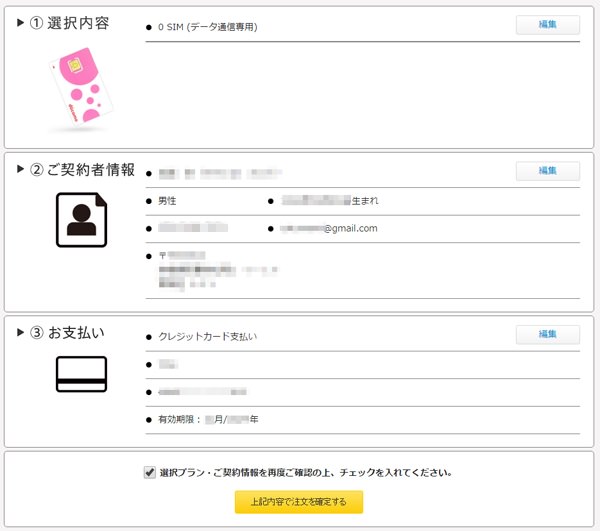
Task: Click the 有効期限 expiry date line
Action: (208, 420)
